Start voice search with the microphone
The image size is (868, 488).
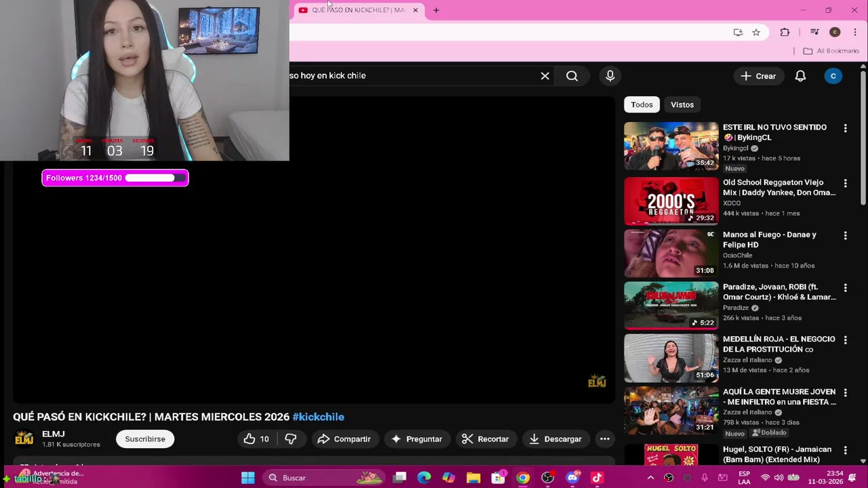[x=610, y=76]
